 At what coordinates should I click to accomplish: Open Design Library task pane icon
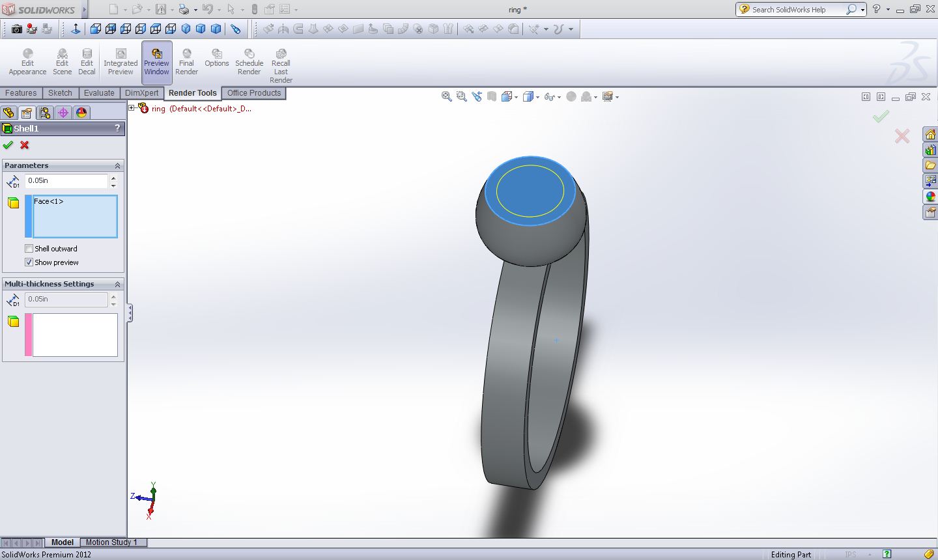[x=930, y=150]
